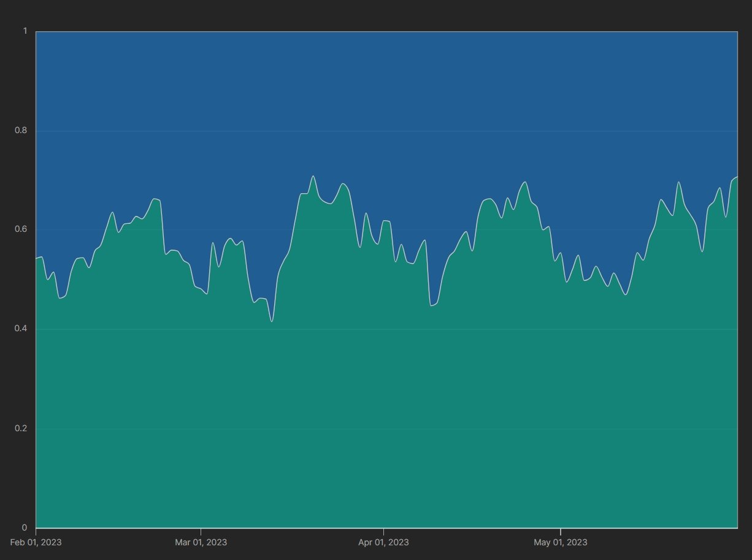Click the line's final point at the right edge

[x=737, y=177]
